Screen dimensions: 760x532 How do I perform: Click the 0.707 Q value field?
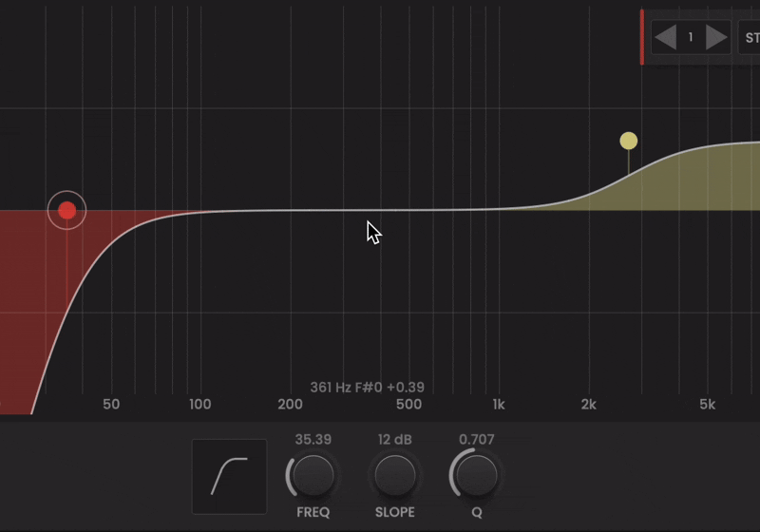pyautogui.click(x=477, y=440)
